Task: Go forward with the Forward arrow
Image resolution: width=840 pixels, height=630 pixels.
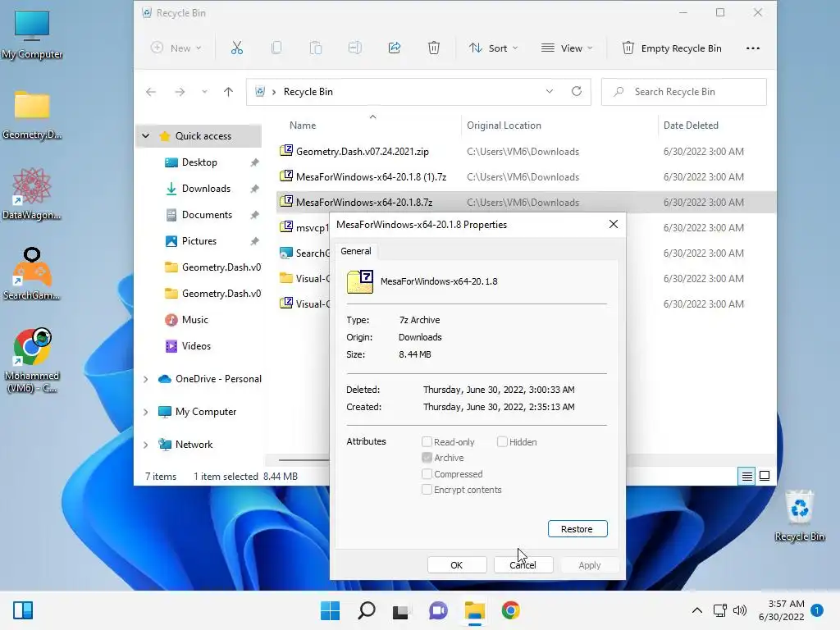Action: [180, 92]
